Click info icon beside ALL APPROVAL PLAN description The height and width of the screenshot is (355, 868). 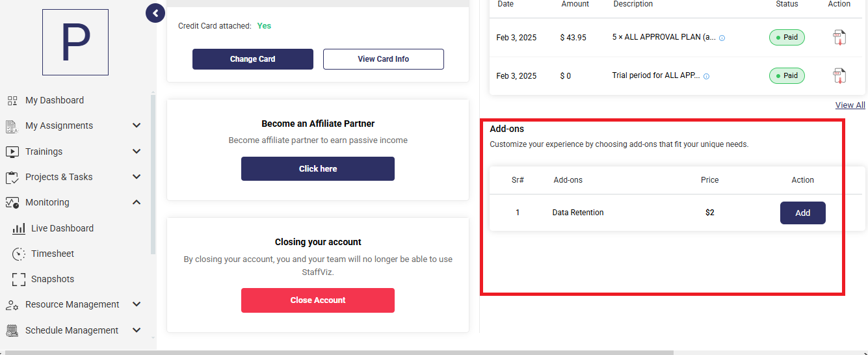coord(722,38)
